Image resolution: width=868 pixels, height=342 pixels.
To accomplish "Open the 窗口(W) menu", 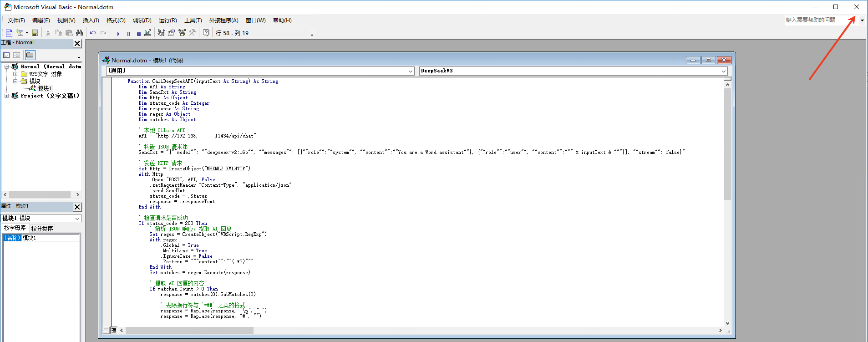I will (x=255, y=20).
